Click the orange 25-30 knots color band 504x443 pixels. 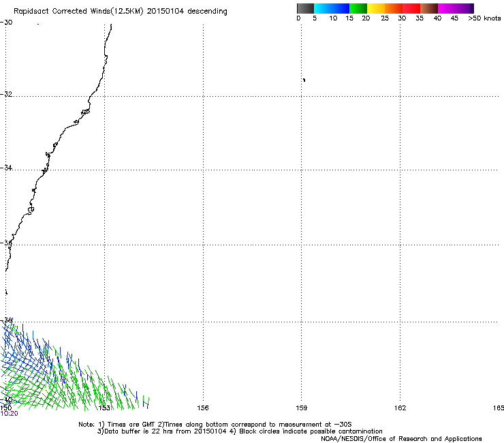tap(394, 8)
